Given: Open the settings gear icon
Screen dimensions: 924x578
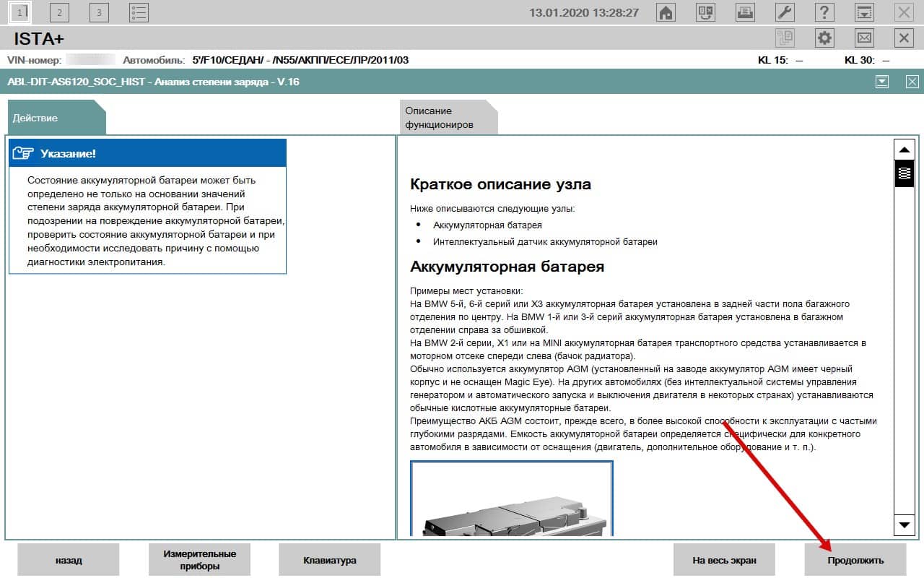Looking at the screenshot, I should pyautogui.click(x=824, y=38).
